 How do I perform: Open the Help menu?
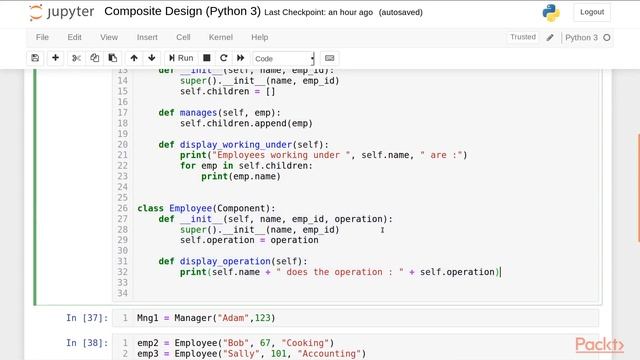coord(260,37)
